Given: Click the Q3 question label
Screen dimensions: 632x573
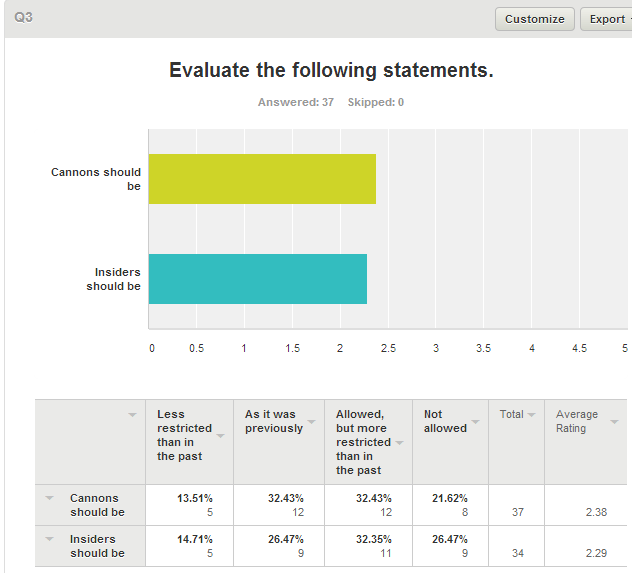Looking at the screenshot, I should click(23, 18).
